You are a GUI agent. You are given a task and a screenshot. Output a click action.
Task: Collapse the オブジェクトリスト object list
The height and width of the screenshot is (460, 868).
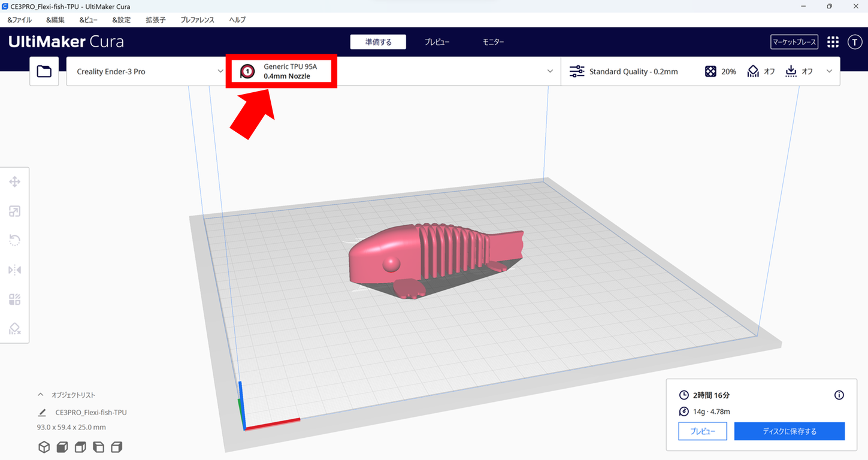40,395
